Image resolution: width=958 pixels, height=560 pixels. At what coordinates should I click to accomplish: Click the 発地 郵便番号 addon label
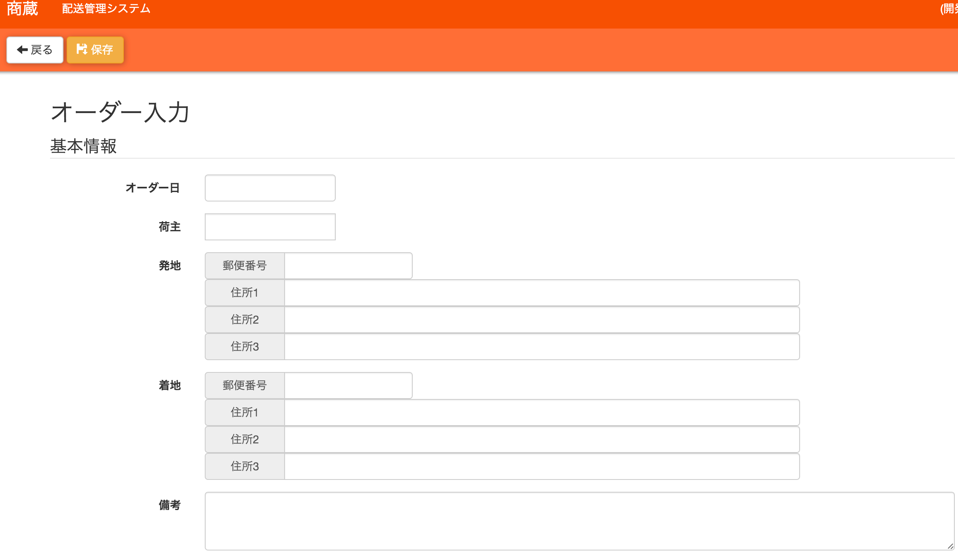244,266
